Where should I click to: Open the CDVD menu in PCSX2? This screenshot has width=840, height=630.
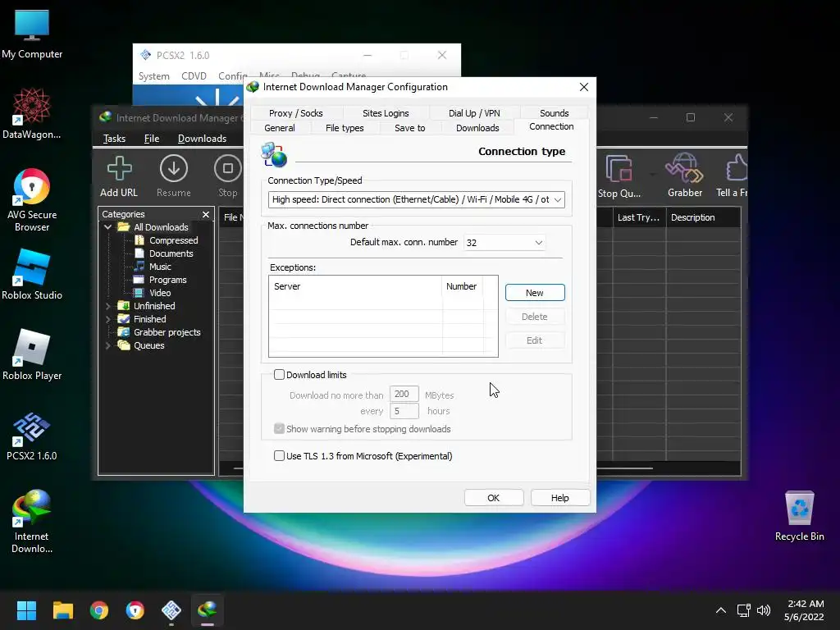pos(194,76)
